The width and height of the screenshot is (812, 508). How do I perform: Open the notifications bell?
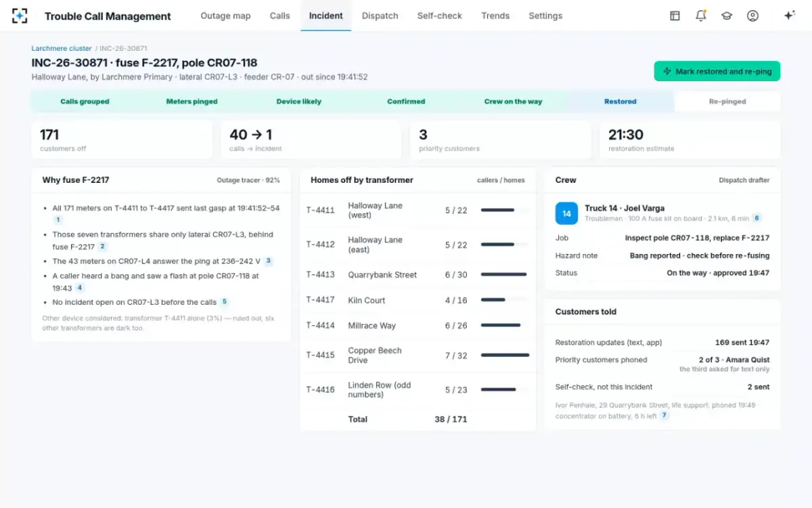[x=701, y=16]
